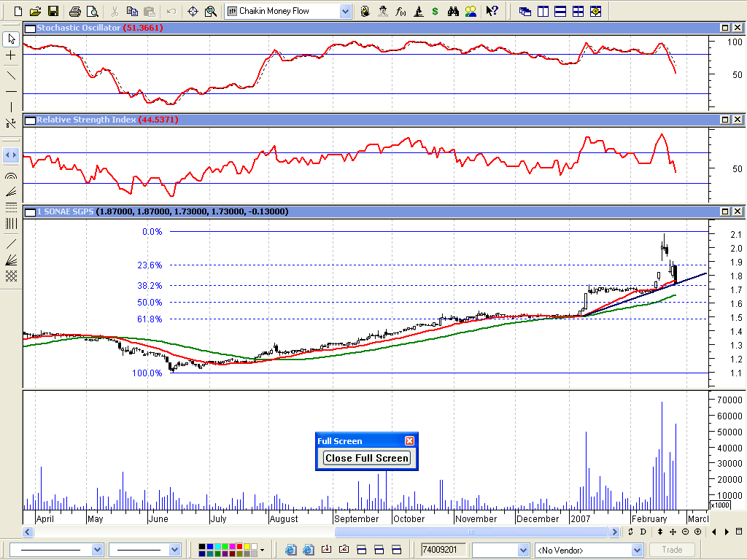Click the binoculars Explorer icon

[x=453, y=11]
